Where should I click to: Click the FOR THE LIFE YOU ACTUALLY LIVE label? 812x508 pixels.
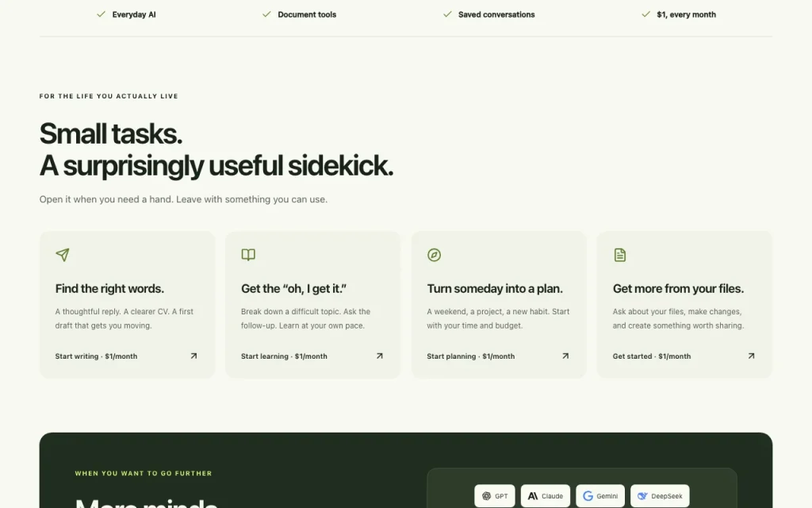tap(109, 96)
